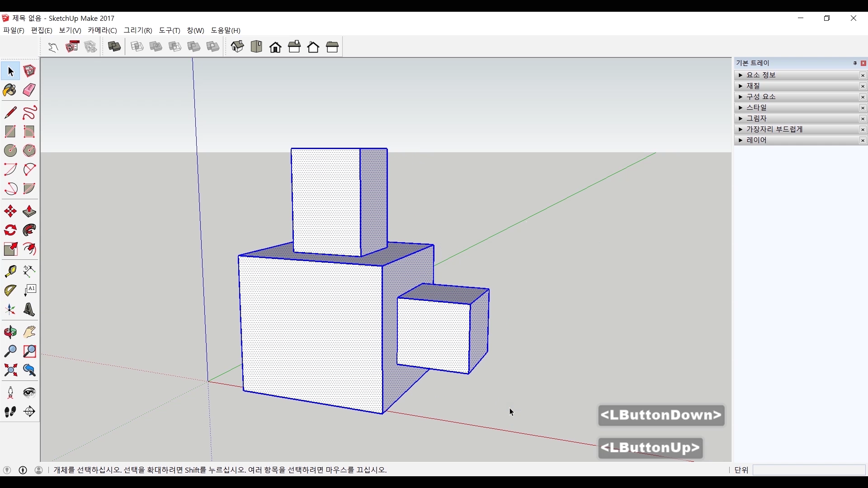Viewport: 868px width, 488px height.
Task: Activate the Move tool
Action: point(10,211)
